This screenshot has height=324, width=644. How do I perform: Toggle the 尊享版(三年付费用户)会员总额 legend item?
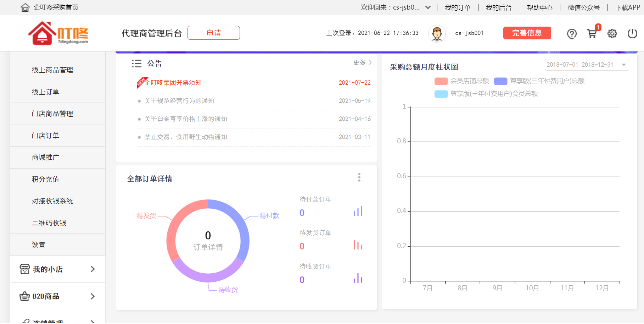(486, 94)
